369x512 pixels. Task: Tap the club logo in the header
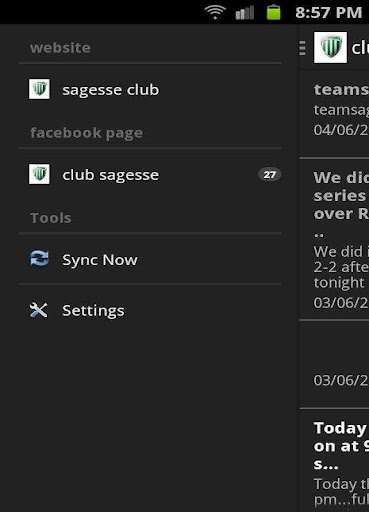pos(330,47)
